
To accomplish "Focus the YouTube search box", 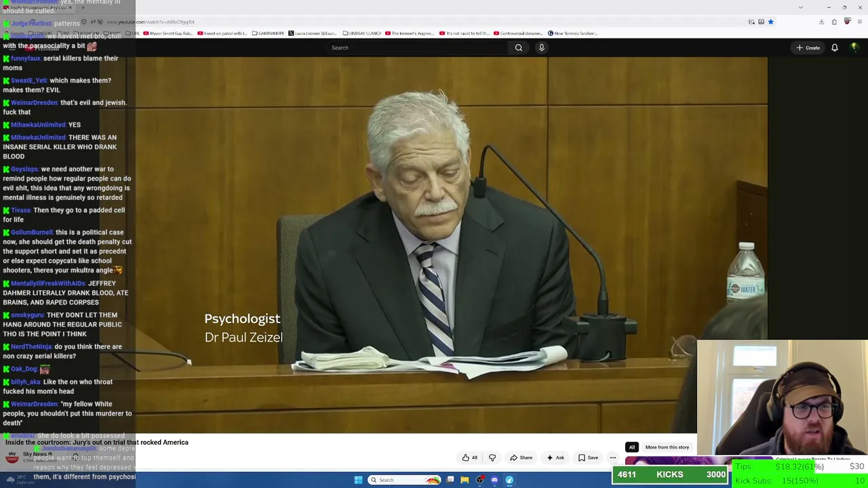I will tap(417, 47).
